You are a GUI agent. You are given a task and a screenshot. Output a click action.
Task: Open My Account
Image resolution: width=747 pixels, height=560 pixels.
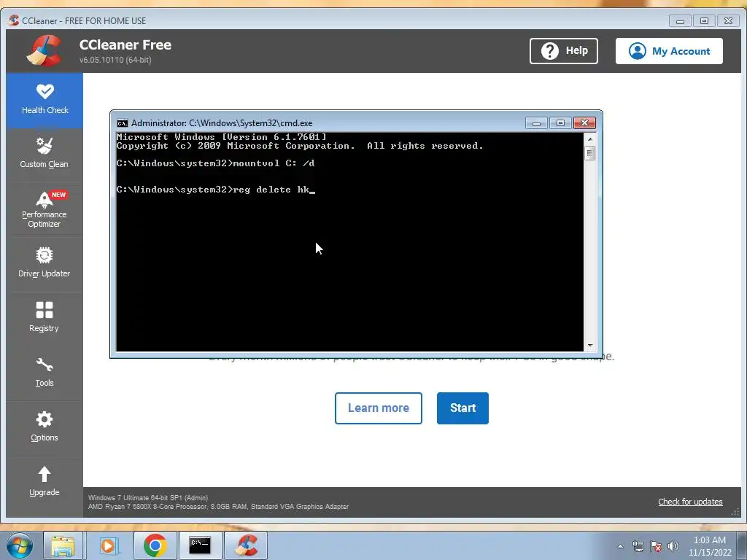[x=669, y=51]
